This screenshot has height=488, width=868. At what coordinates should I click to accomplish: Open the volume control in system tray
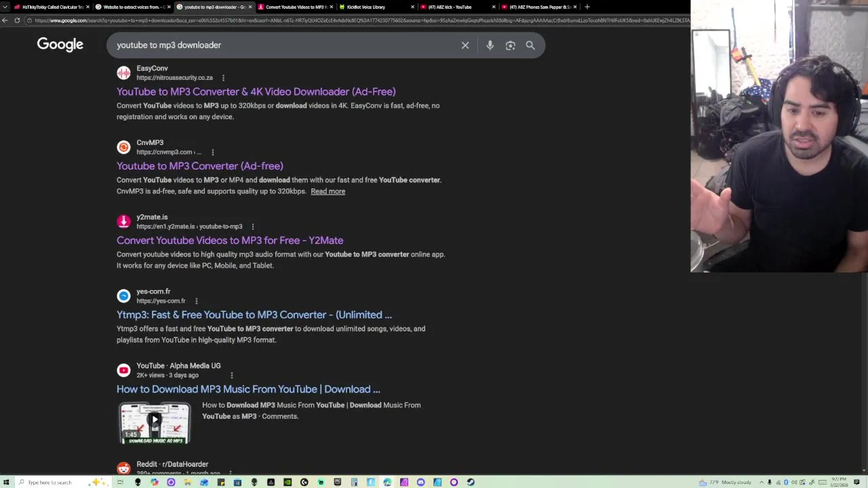click(794, 482)
